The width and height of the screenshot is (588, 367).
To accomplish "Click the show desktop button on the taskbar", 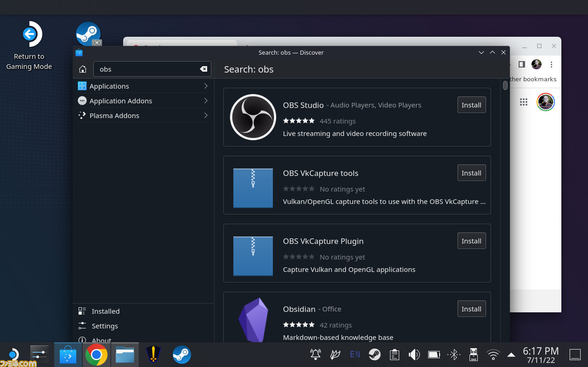I will 575,354.
